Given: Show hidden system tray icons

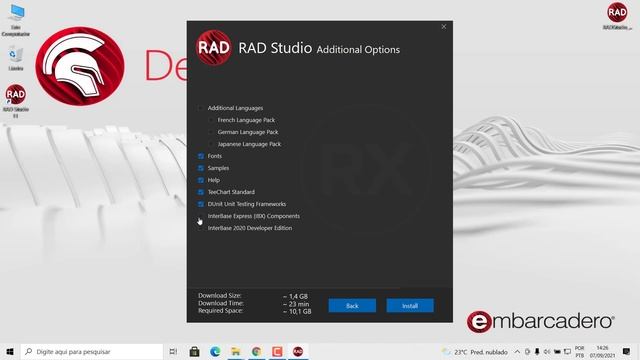Looking at the screenshot, I should (x=517, y=352).
